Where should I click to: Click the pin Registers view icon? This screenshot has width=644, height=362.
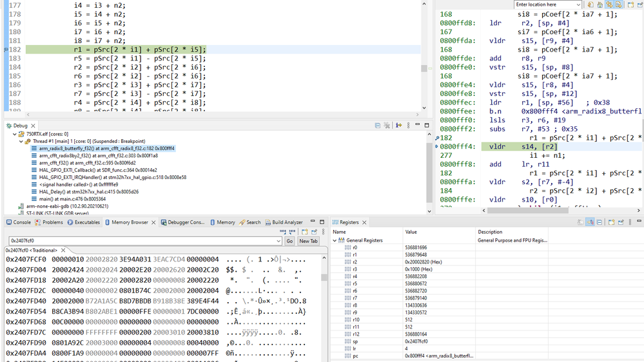coord(621,222)
